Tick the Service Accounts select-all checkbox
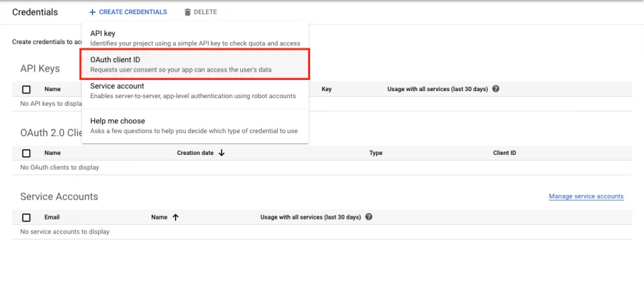This screenshot has height=286, width=644. click(x=27, y=217)
